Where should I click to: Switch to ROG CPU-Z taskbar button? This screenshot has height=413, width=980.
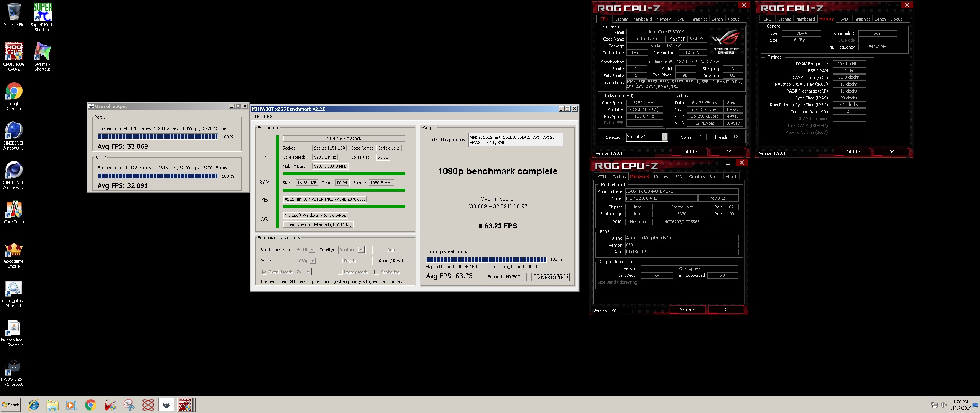click(186, 405)
